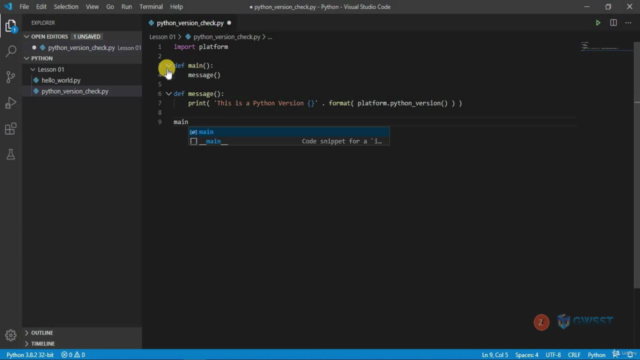Image resolution: width=640 pixels, height=360 pixels.
Task: Click line number 9 in gutter
Action: [x=160, y=122]
